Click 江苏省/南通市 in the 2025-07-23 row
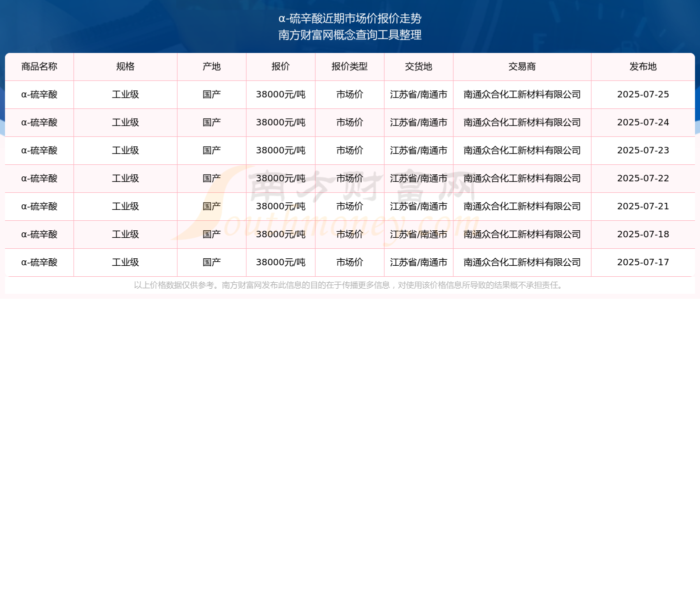The image size is (700, 602). point(418,150)
